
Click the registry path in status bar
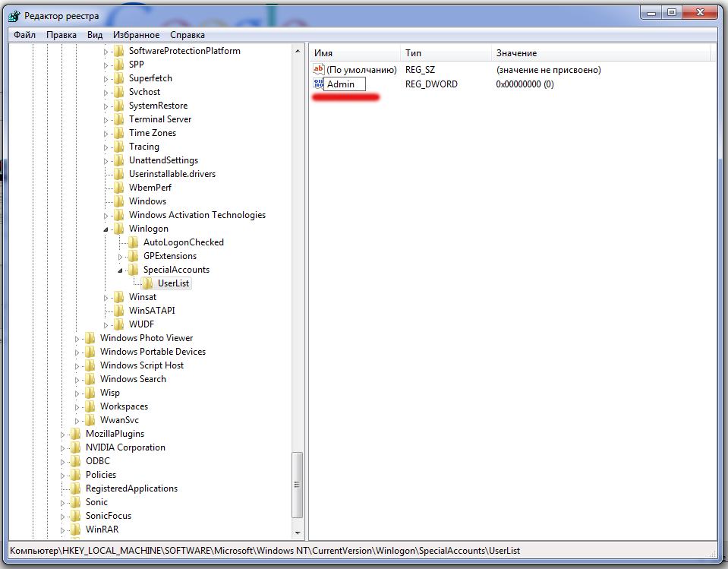[265, 551]
